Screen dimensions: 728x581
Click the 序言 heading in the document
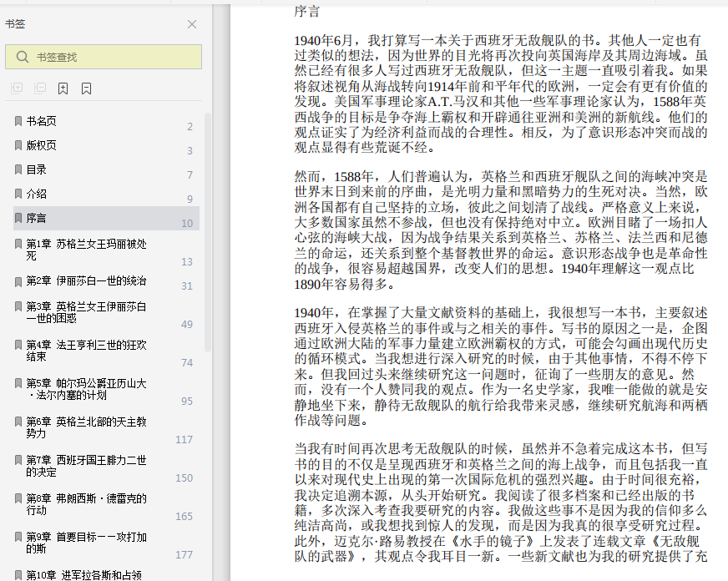[307, 11]
